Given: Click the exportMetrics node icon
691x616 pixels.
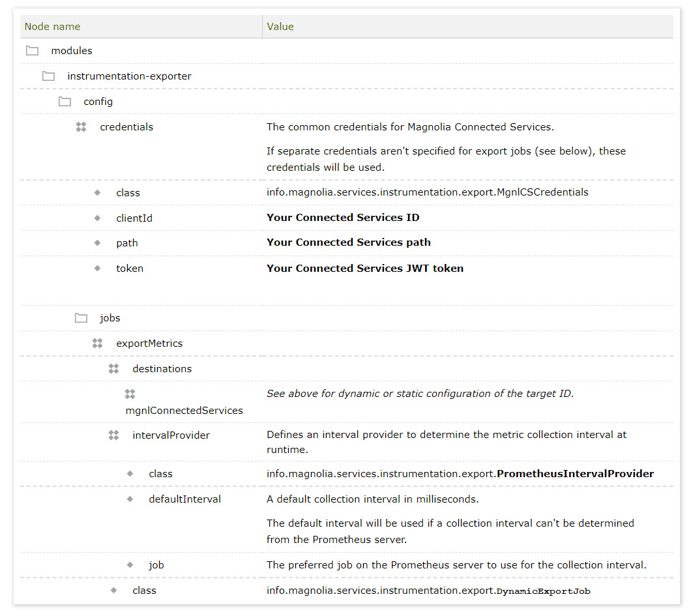Looking at the screenshot, I should (x=97, y=343).
